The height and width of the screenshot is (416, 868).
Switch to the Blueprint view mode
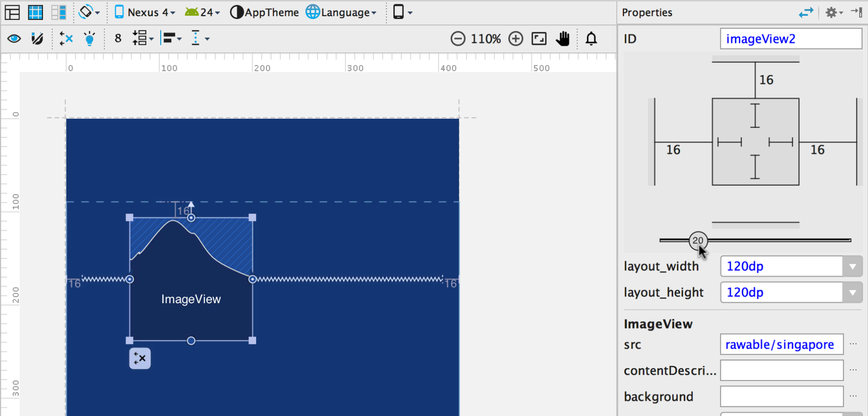click(36, 12)
